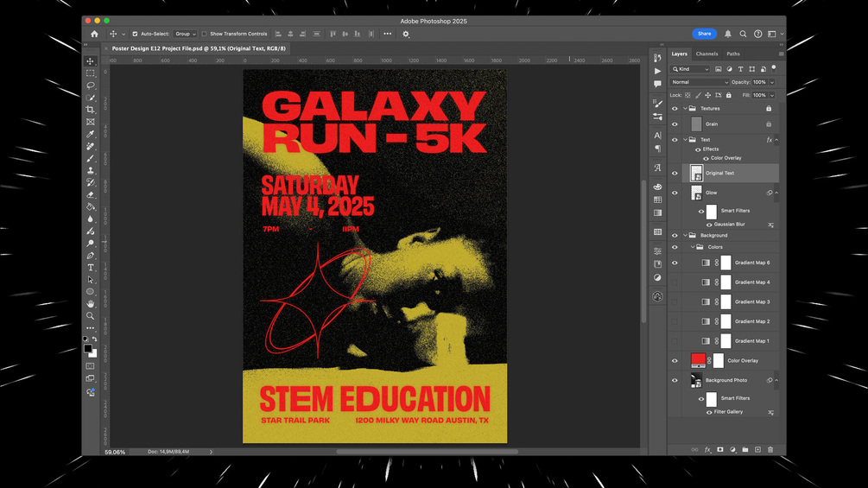Toggle Gradient Map 6 visibility
Screen dimensions: 868x488
click(x=675, y=263)
